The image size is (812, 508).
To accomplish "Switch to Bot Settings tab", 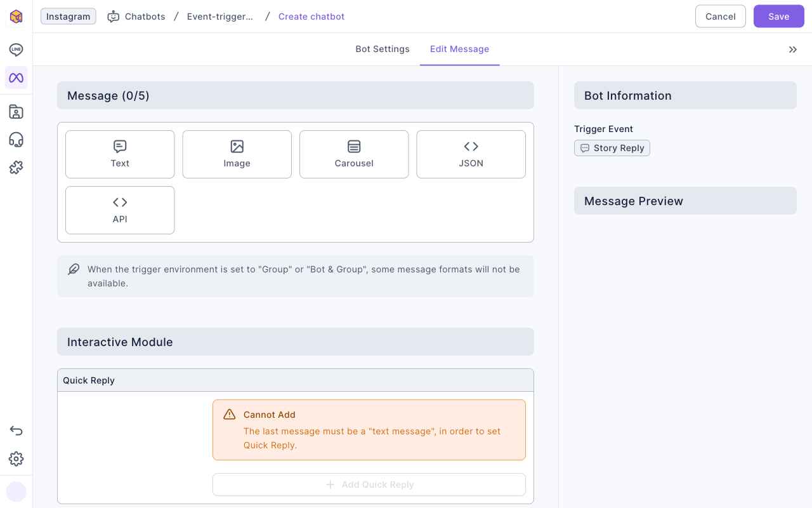I will [x=383, y=49].
